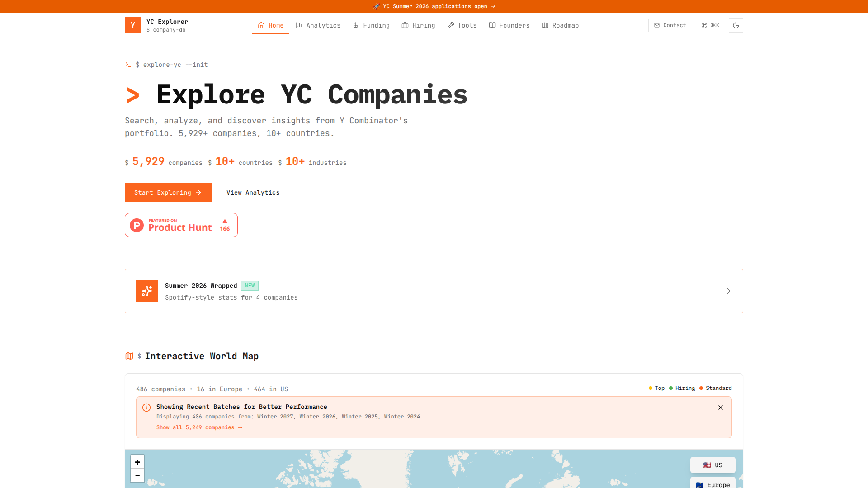Click the 5,929 companies stat

(x=164, y=162)
